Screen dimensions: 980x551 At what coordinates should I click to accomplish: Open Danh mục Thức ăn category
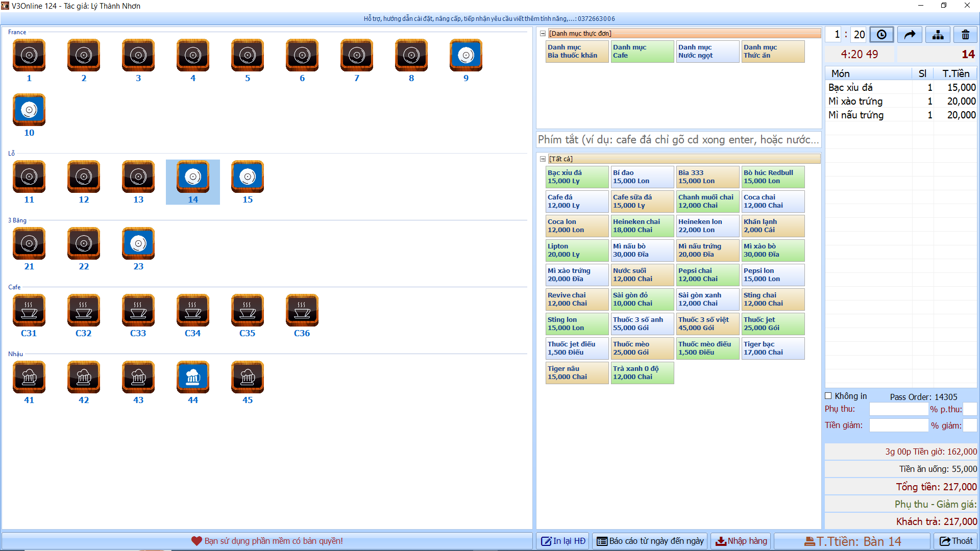click(773, 52)
